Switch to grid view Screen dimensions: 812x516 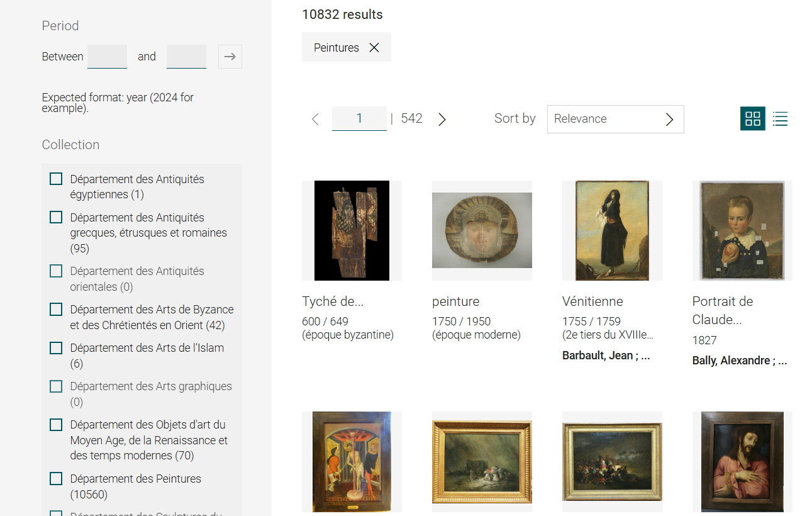tap(753, 118)
